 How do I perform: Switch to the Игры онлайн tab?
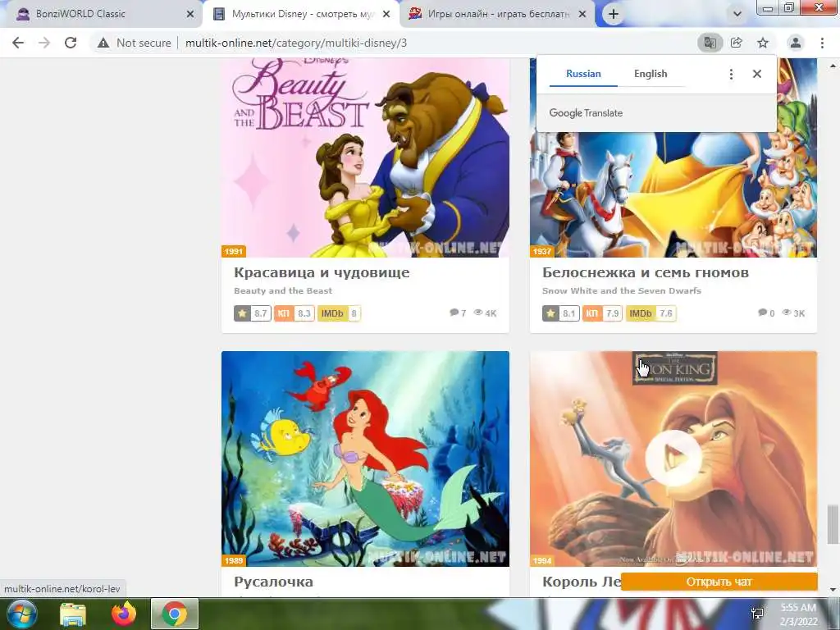pyautogui.click(x=497, y=14)
